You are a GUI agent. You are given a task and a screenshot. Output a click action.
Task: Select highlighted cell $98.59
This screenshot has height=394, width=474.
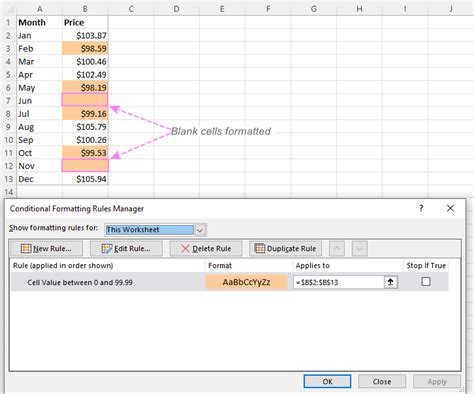tap(85, 48)
